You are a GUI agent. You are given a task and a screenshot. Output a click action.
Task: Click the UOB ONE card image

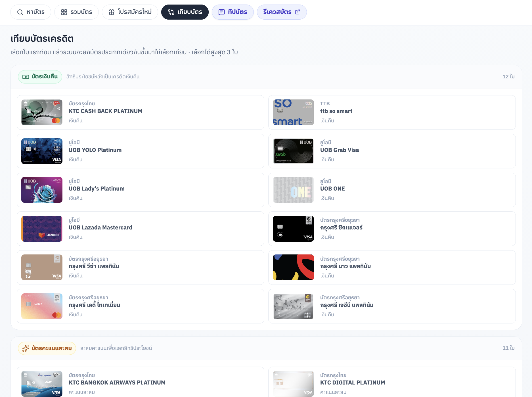(x=293, y=190)
